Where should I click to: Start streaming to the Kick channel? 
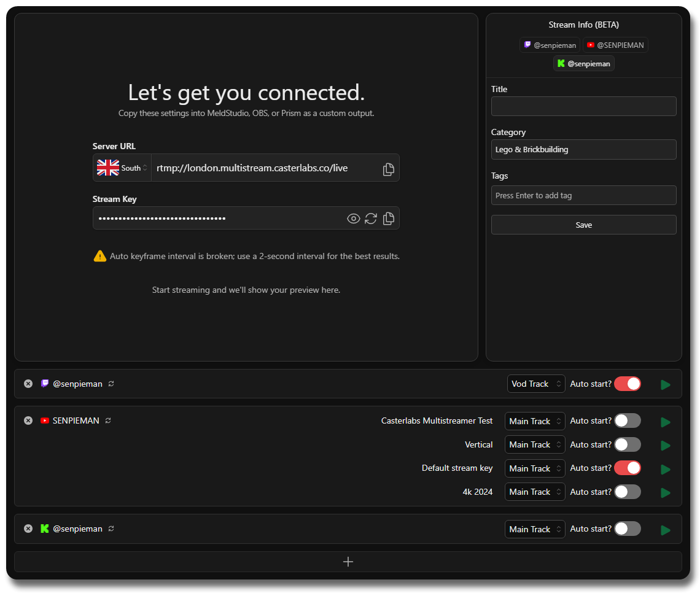click(x=666, y=529)
